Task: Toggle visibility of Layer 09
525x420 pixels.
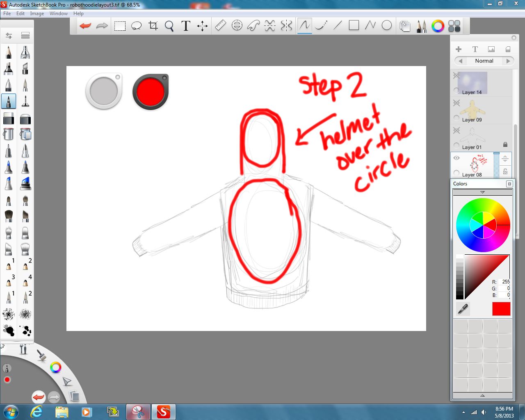Action: tap(457, 103)
